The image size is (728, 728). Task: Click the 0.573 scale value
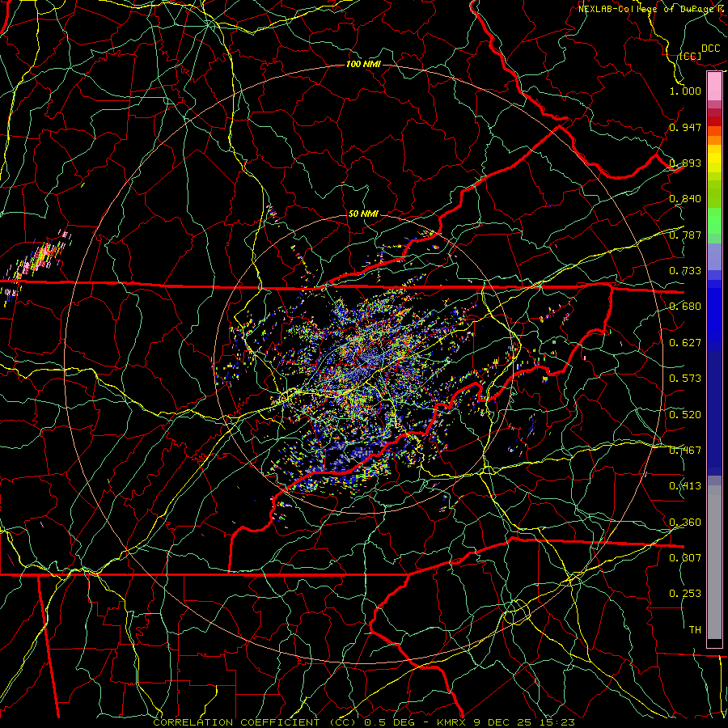click(685, 379)
